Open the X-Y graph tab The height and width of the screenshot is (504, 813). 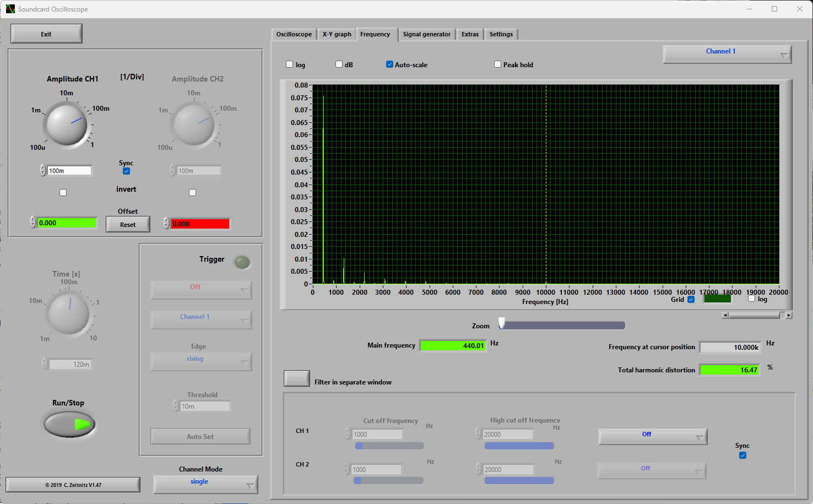pyautogui.click(x=337, y=34)
